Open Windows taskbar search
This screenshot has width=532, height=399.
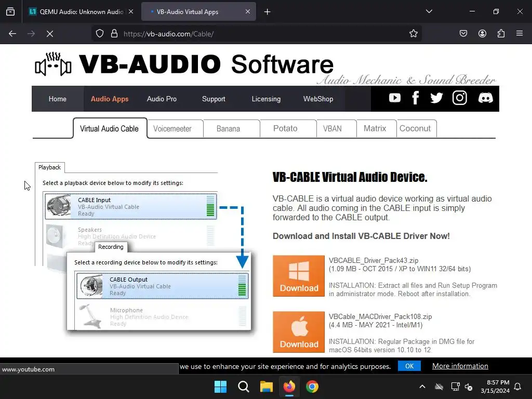tap(244, 387)
